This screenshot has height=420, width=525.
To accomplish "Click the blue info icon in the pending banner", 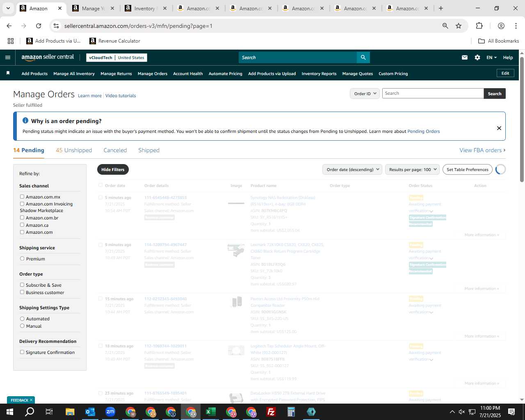I will click(25, 121).
